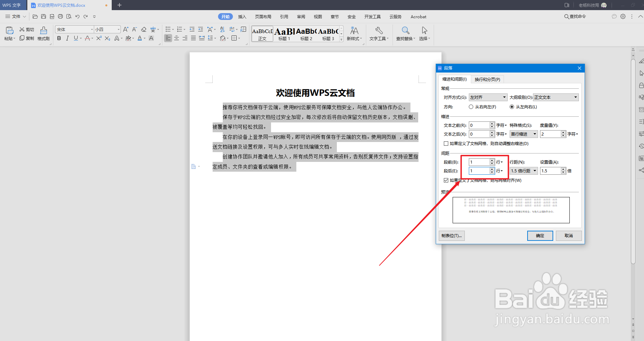Click document vertical scrollbar
The width and height of the screenshot is (644, 341).
633,162
